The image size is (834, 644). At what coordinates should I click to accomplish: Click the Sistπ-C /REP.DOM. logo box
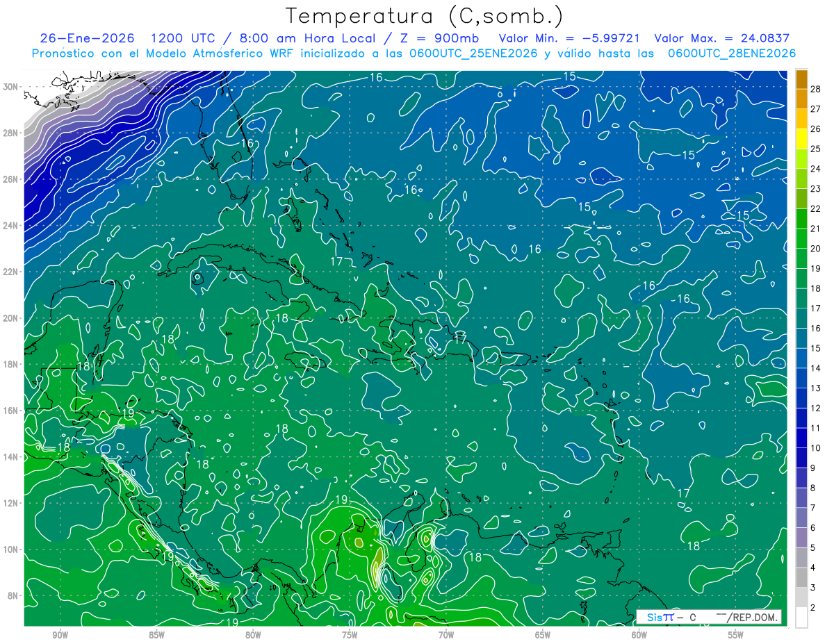(x=709, y=617)
